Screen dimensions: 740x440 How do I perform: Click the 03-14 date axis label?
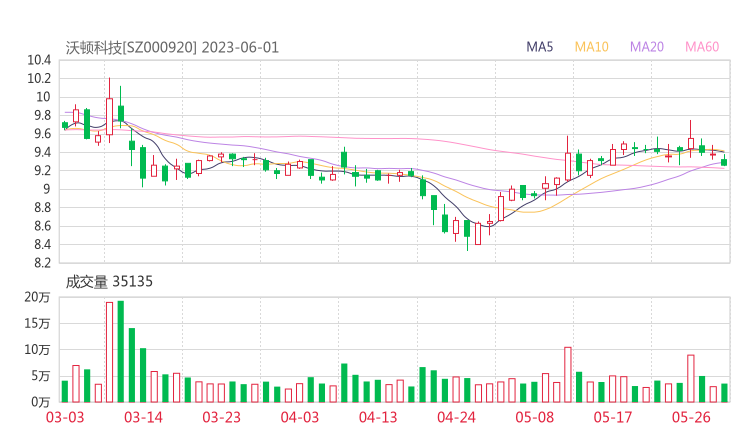point(143,417)
